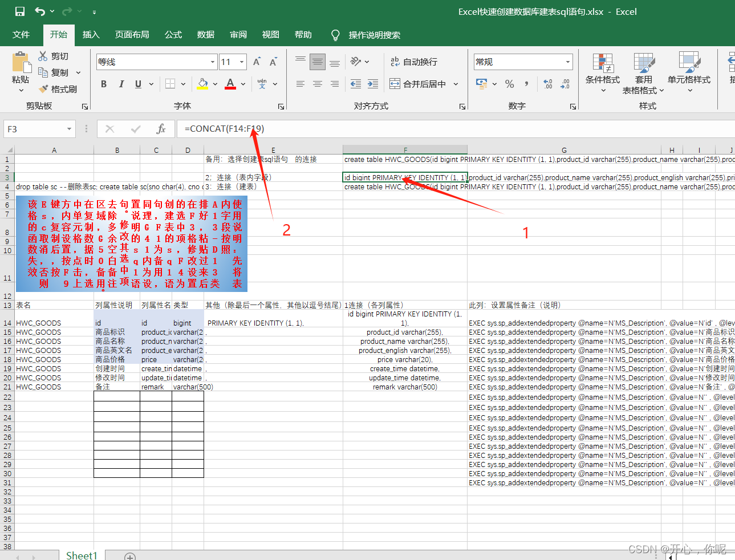The width and height of the screenshot is (735, 560).
Task: Apply comma thousands separator style
Action: pyautogui.click(x=526, y=84)
